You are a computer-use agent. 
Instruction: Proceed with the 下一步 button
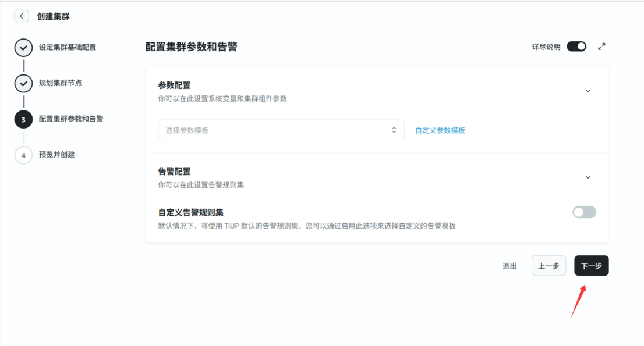591,266
